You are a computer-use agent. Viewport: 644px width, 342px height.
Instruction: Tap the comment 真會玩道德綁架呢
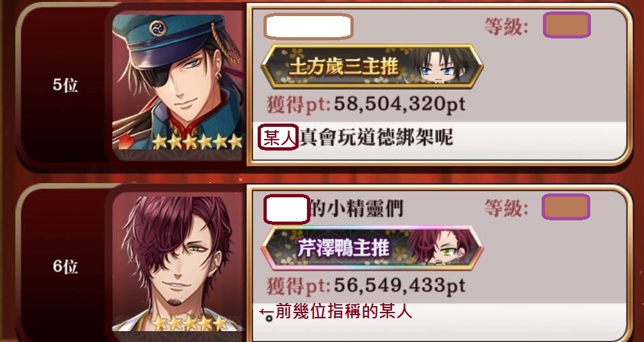(376, 137)
